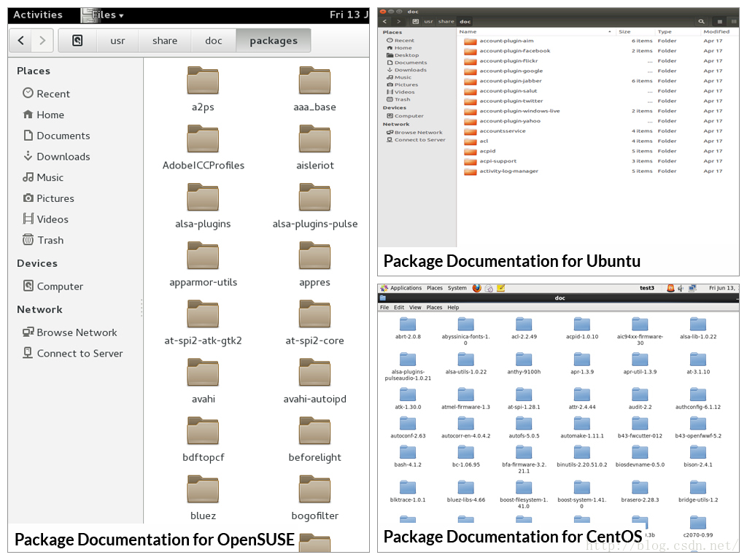Click network icon in CentOS panel
This screenshot has height=560, width=747.
point(692,288)
